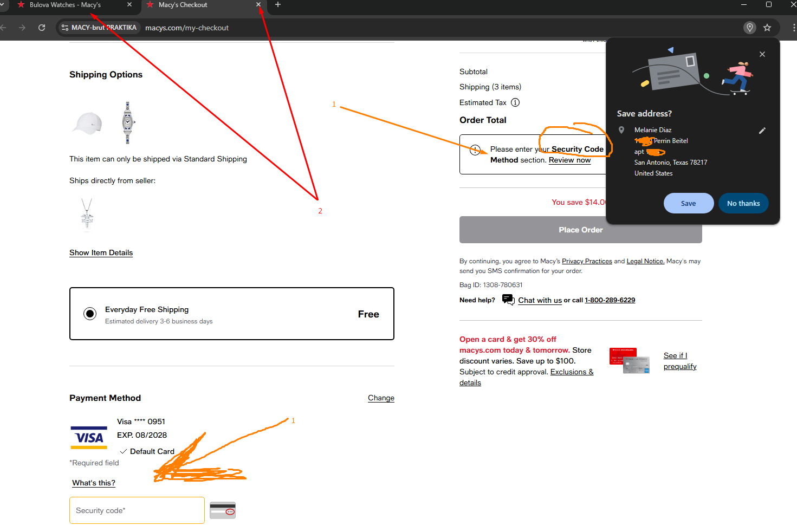Open a new browser tab
Viewport: 797px width, 532px height.
278,5
